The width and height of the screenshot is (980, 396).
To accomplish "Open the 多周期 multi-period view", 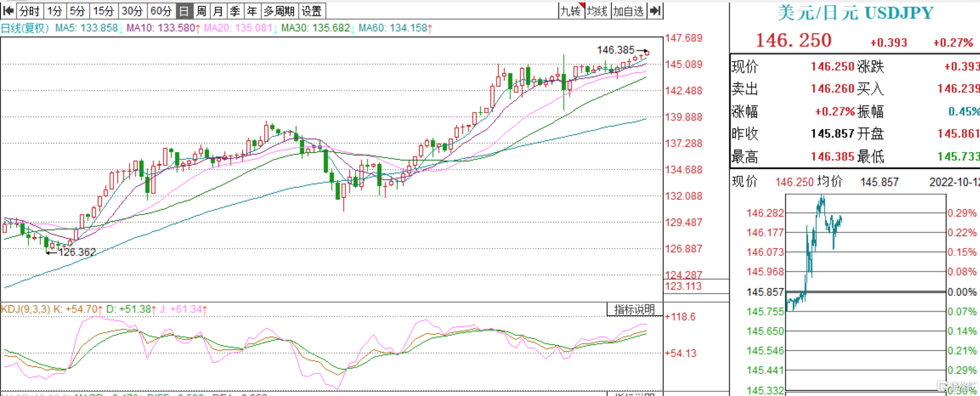I will click(x=279, y=11).
